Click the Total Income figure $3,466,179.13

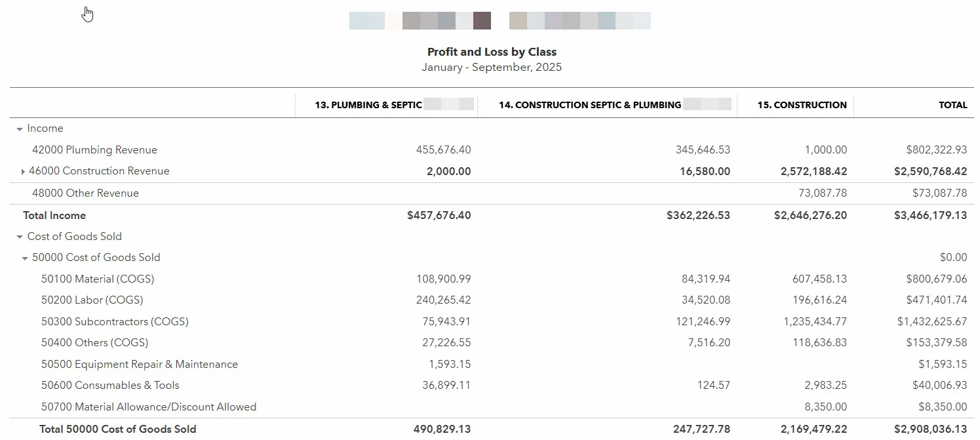pyautogui.click(x=930, y=216)
